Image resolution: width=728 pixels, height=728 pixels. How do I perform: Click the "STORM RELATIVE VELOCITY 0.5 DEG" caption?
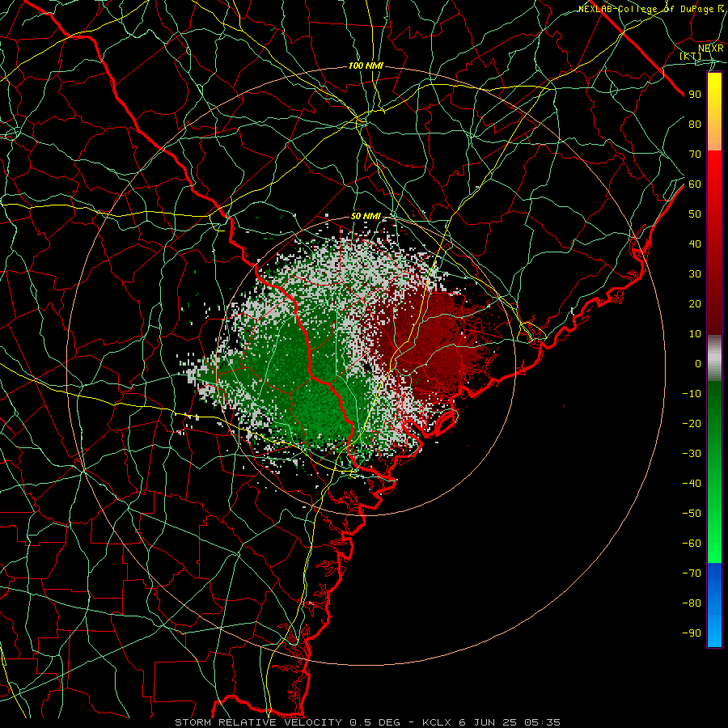pyautogui.click(x=293, y=722)
